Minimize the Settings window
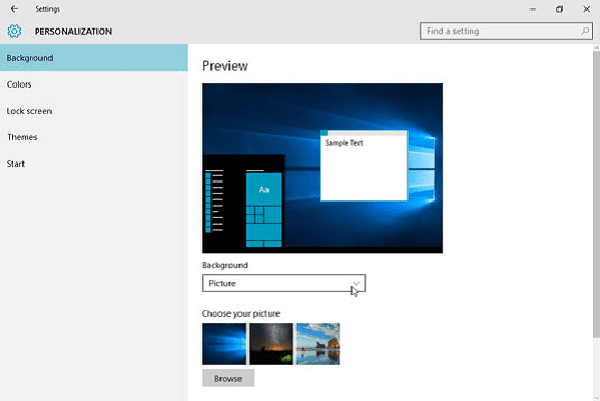The image size is (600, 401). tap(533, 9)
